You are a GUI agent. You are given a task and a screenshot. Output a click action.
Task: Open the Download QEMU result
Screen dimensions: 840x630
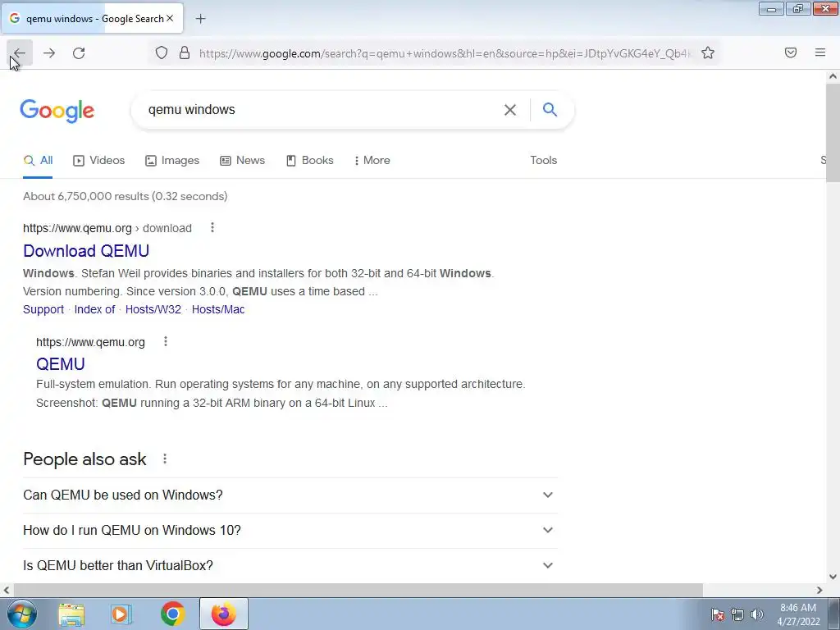point(86,251)
